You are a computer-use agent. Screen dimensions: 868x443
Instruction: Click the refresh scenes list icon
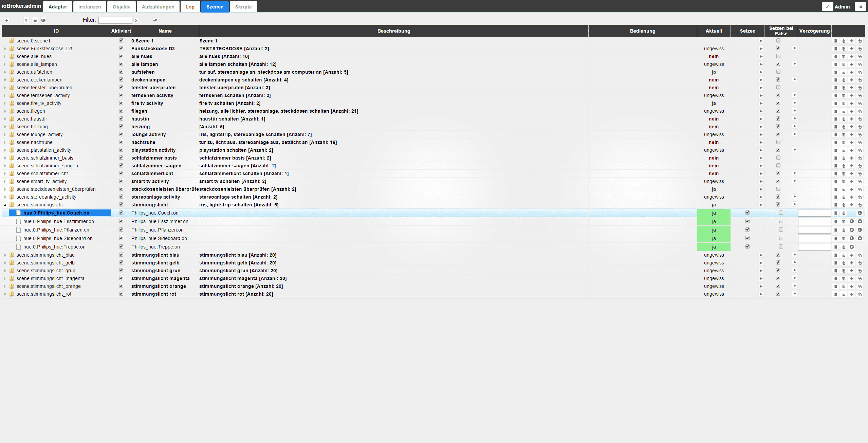click(x=26, y=20)
